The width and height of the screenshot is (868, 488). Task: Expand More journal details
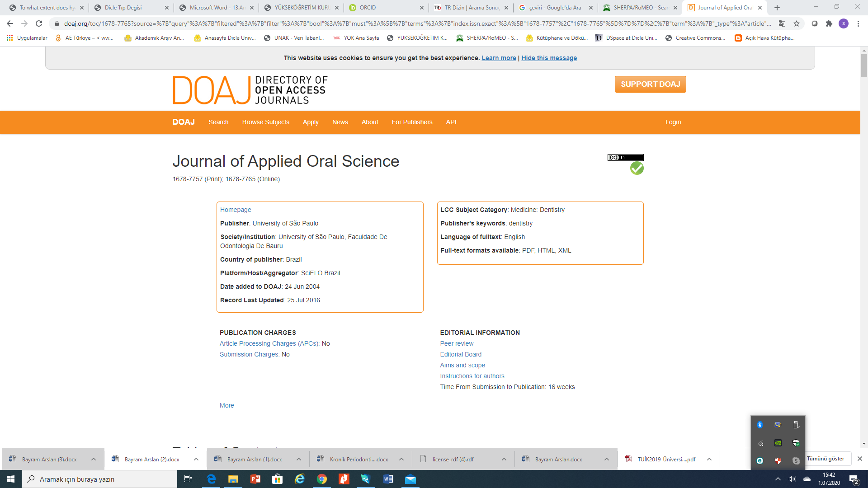227,405
